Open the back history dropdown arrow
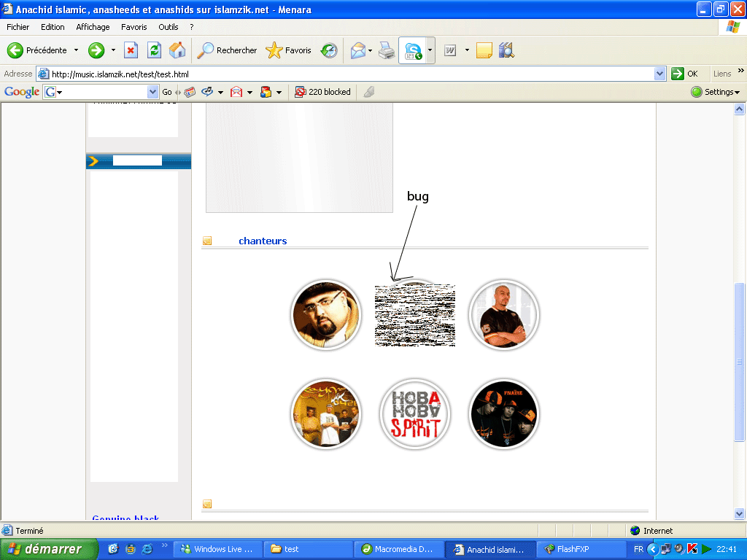 click(x=76, y=50)
